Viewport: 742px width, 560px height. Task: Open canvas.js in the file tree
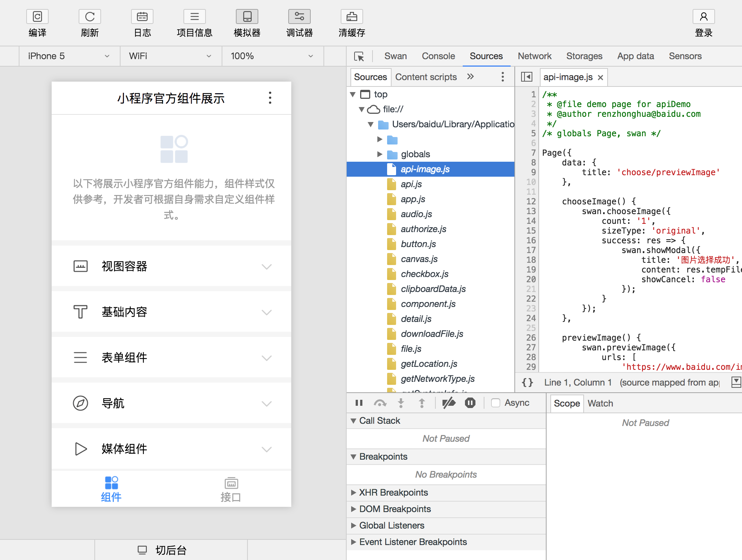click(419, 259)
